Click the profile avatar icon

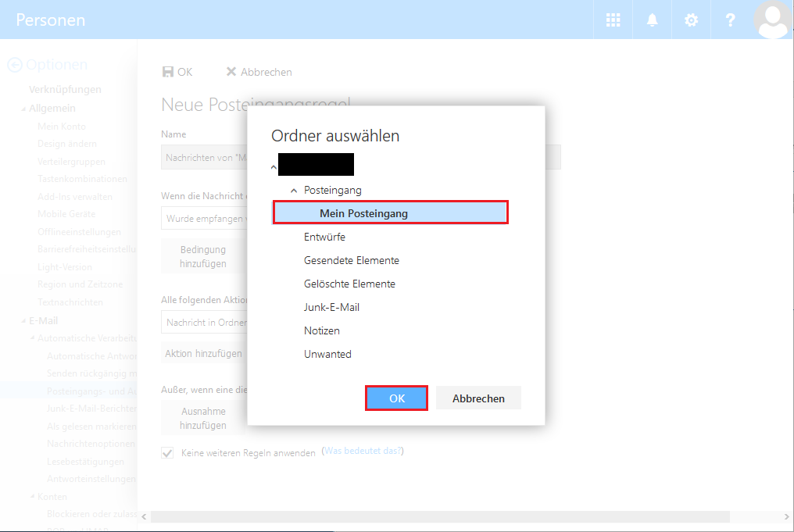(x=772, y=20)
